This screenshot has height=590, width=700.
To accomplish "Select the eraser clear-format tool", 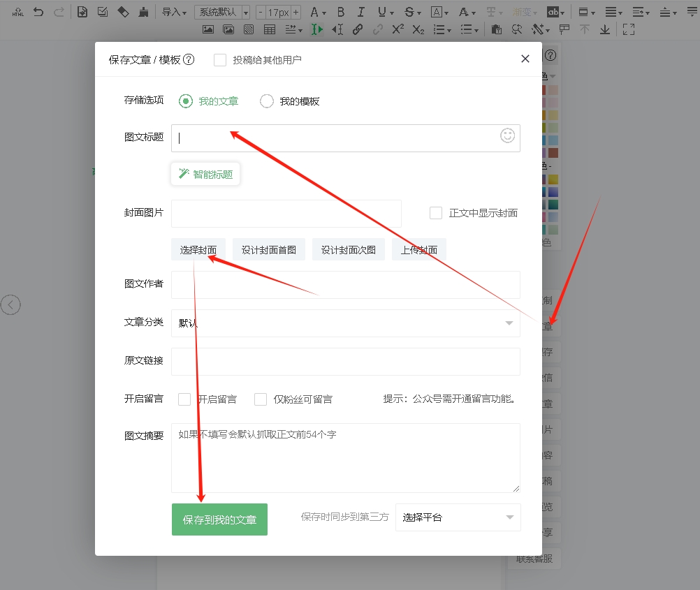I will [123, 12].
